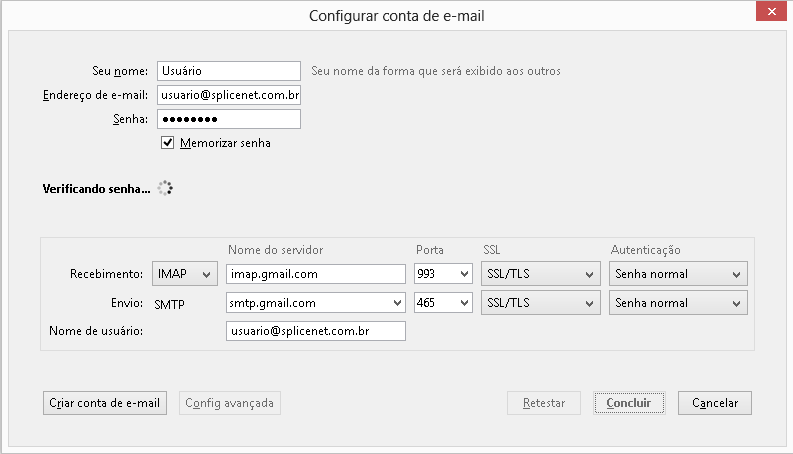
Task: Open the incoming SSL/TLS dropdown
Action: pos(541,274)
